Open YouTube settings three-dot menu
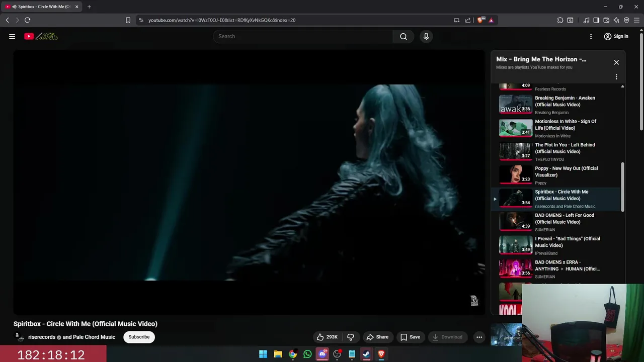644x362 pixels. point(591,36)
